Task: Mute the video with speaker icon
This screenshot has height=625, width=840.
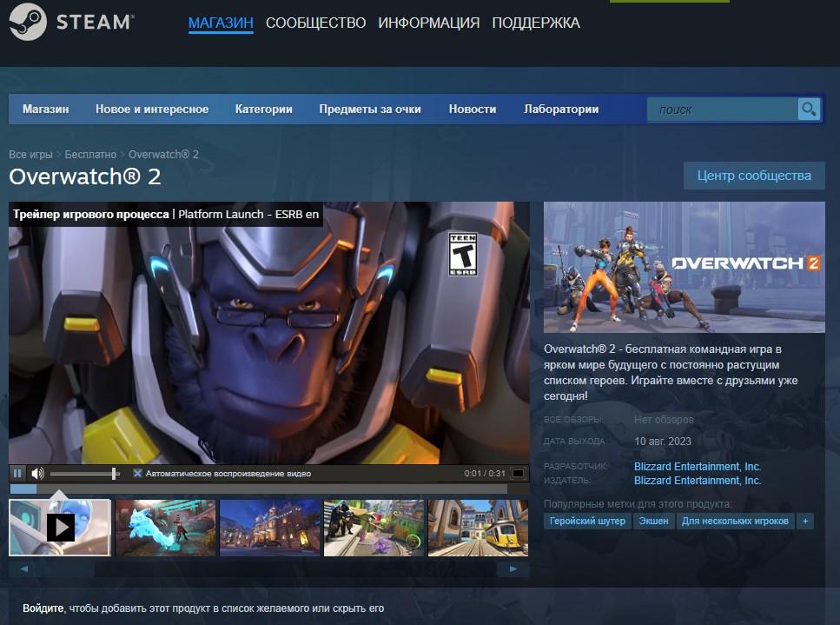Action: (x=37, y=473)
